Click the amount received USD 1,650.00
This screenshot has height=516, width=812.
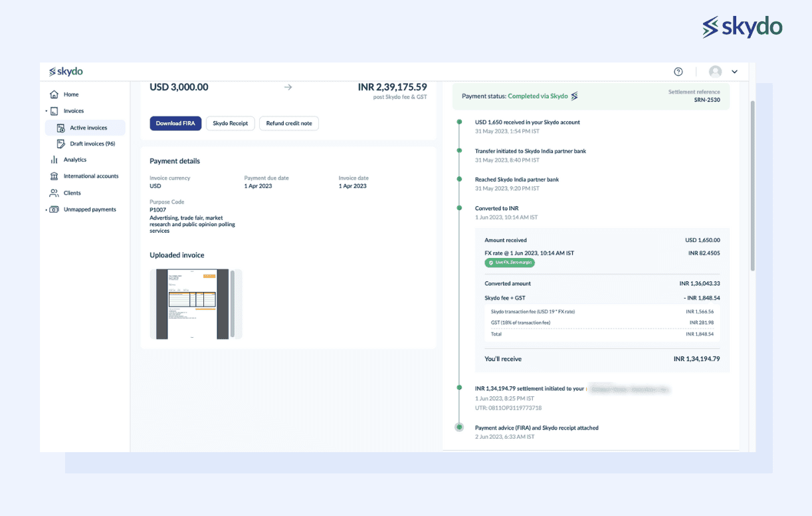click(702, 240)
